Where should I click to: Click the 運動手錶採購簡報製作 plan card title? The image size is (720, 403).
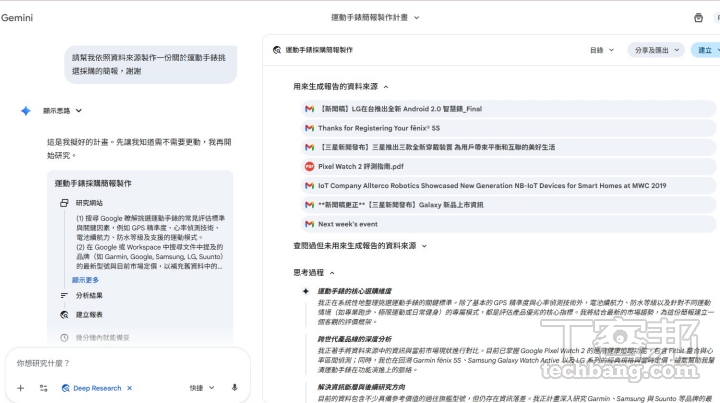point(93,184)
